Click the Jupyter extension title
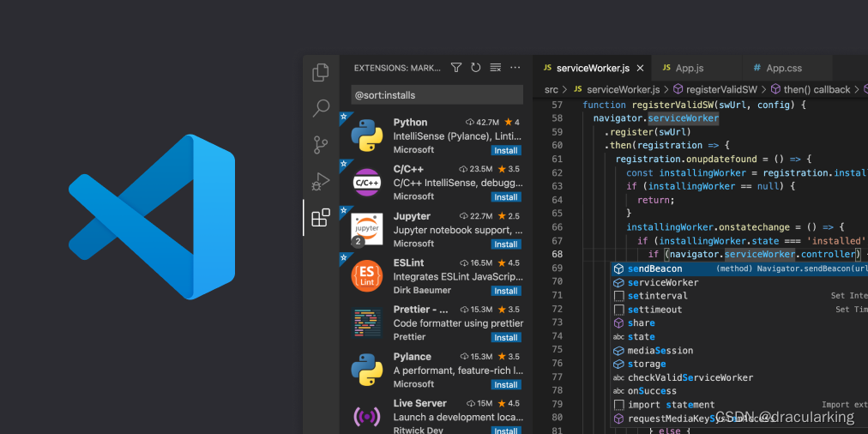 pos(412,216)
